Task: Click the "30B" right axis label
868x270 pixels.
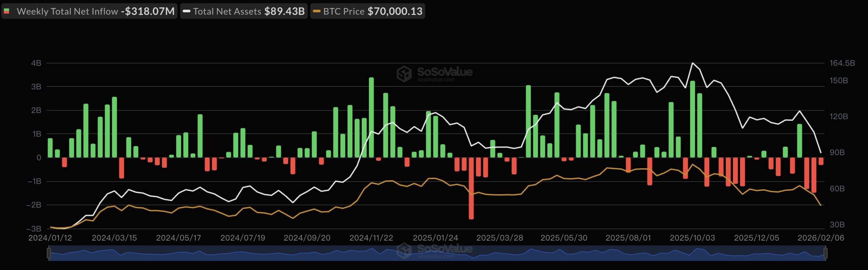Action: (x=837, y=225)
